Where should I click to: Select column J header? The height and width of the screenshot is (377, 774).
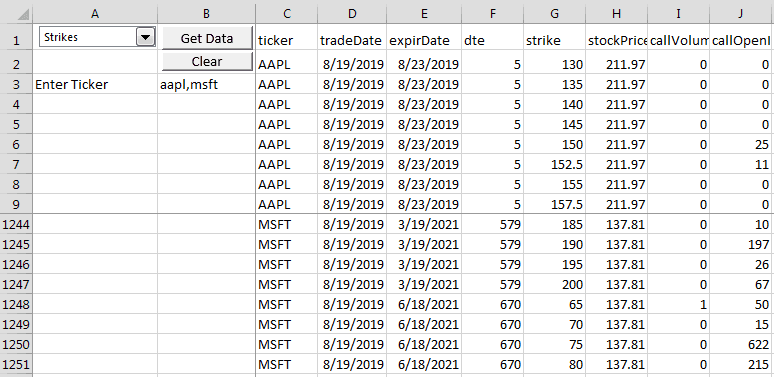coord(740,14)
